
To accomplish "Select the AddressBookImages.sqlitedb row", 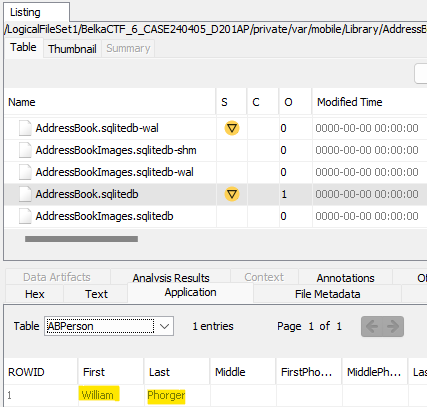I will 216,216.
